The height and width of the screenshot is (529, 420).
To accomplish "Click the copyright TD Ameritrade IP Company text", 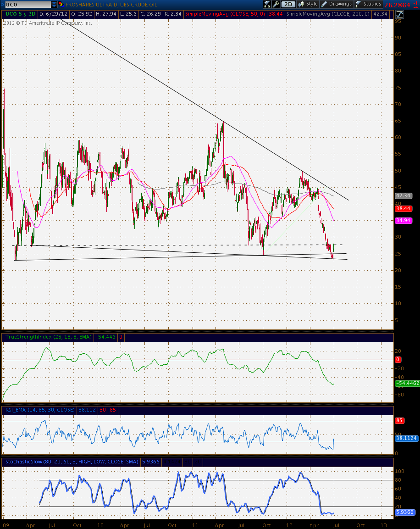I will click(48, 23).
